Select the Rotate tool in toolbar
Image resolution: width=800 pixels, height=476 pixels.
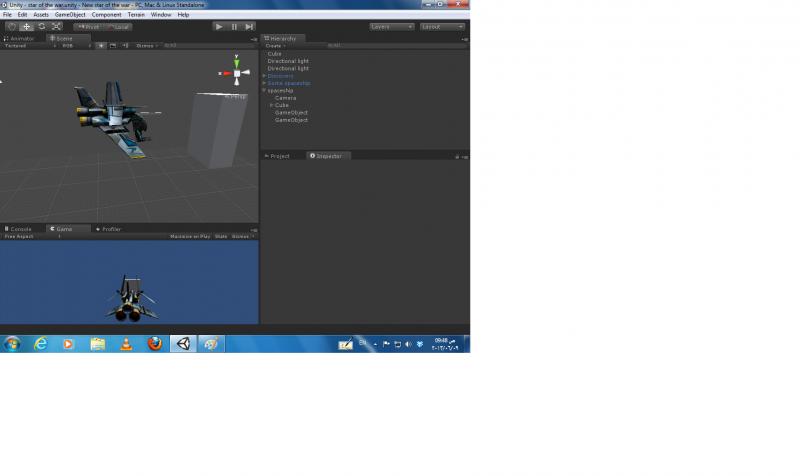tap(42, 27)
